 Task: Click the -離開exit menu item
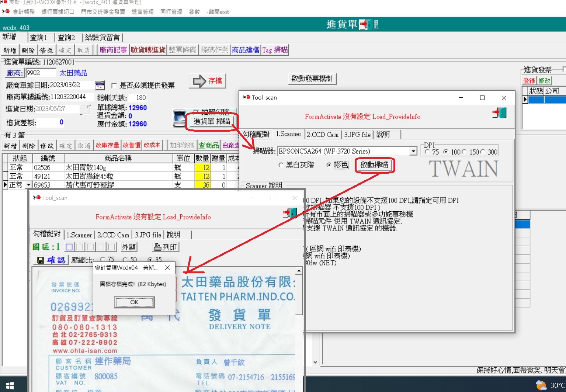tap(218, 12)
